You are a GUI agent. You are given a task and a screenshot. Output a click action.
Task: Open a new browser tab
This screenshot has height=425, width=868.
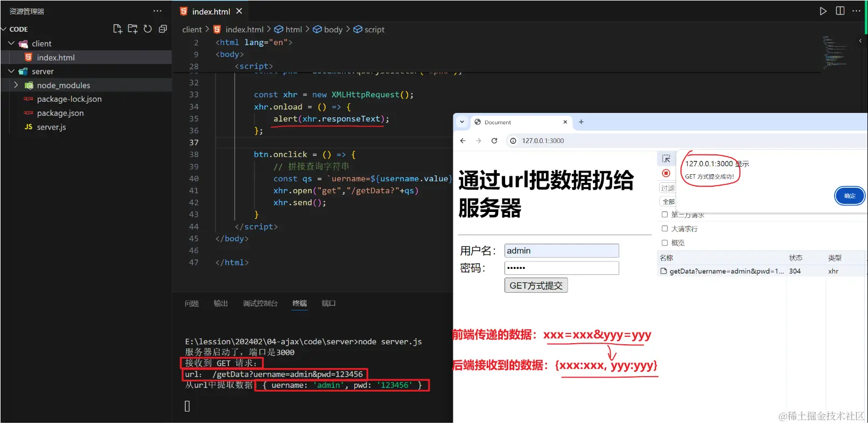581,122
